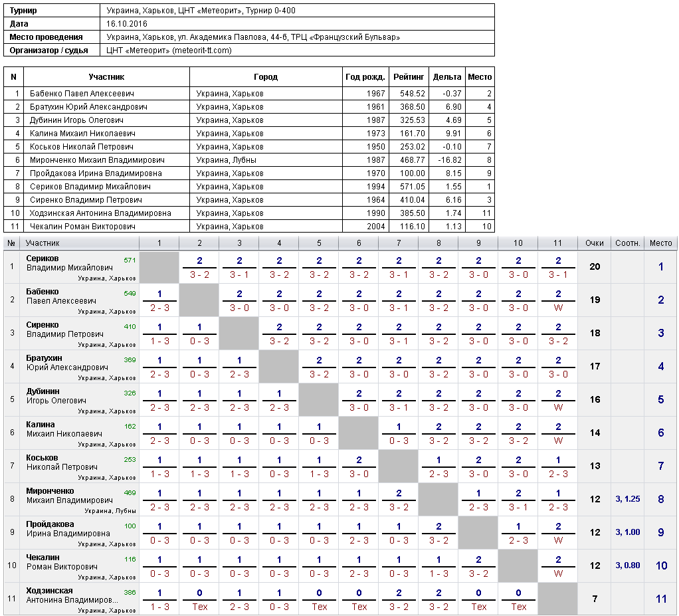Click Дубинин's points total 16
The image size is (679, 616).
tap(595, 399)
